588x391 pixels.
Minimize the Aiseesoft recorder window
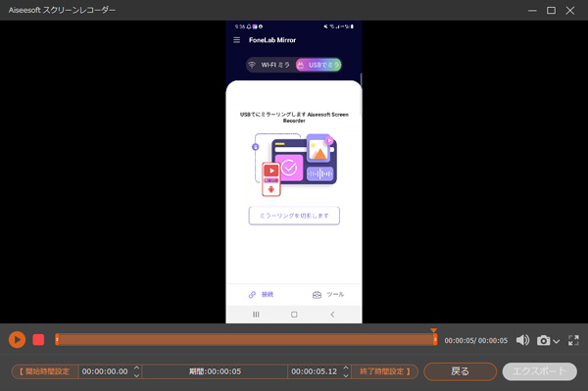[532, 11]
